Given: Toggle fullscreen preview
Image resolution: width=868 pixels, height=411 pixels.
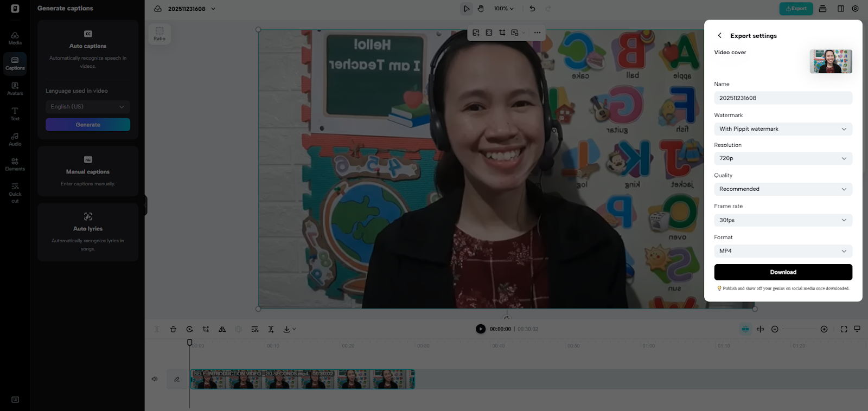Looking at the screenshot, I should [x=844, y=329].
